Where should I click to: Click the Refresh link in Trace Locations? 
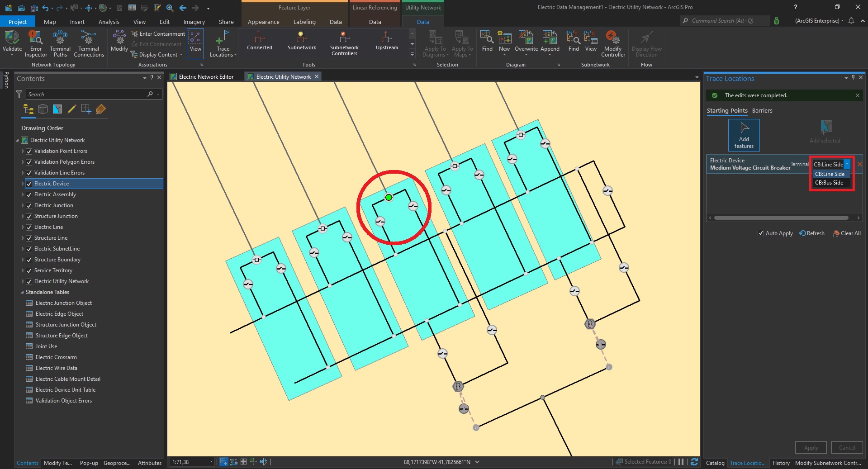click(812, 233)
